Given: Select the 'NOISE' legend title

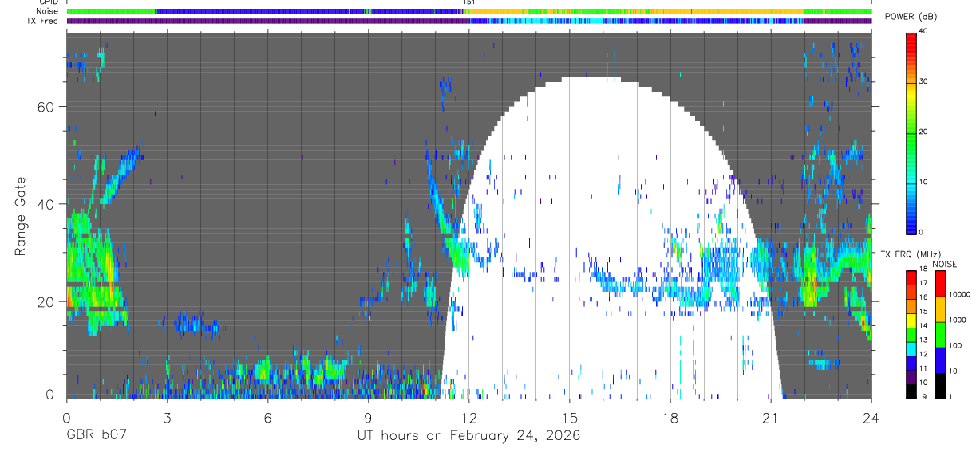Looking at the screenshot, I should [x=944, y=264].
